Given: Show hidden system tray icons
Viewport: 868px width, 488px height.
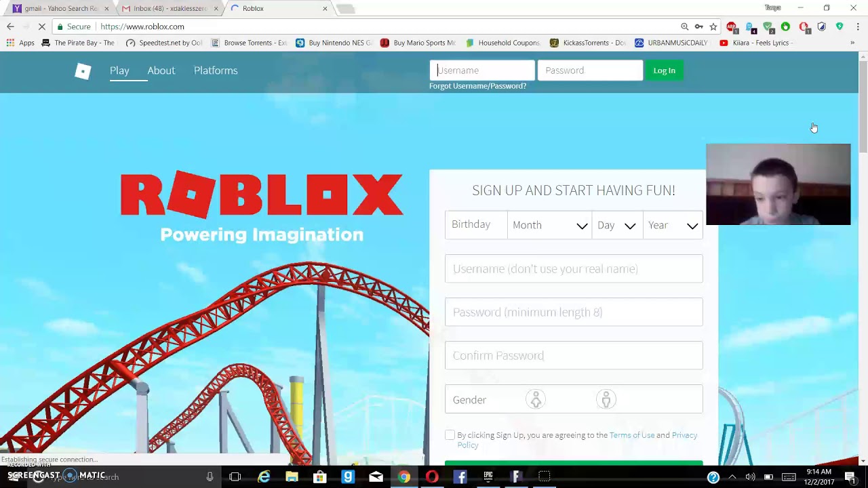Looking at the screenshot, I should (732, 476).
